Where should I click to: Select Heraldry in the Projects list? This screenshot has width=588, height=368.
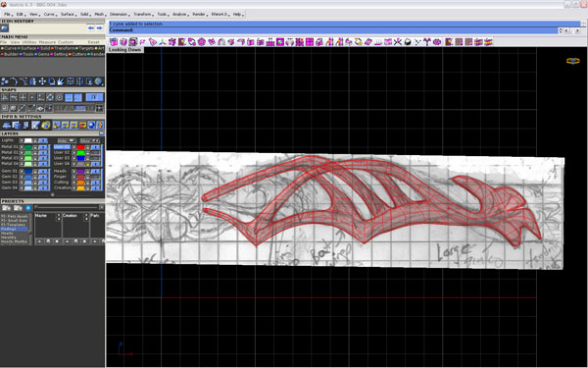click(8, 237)
